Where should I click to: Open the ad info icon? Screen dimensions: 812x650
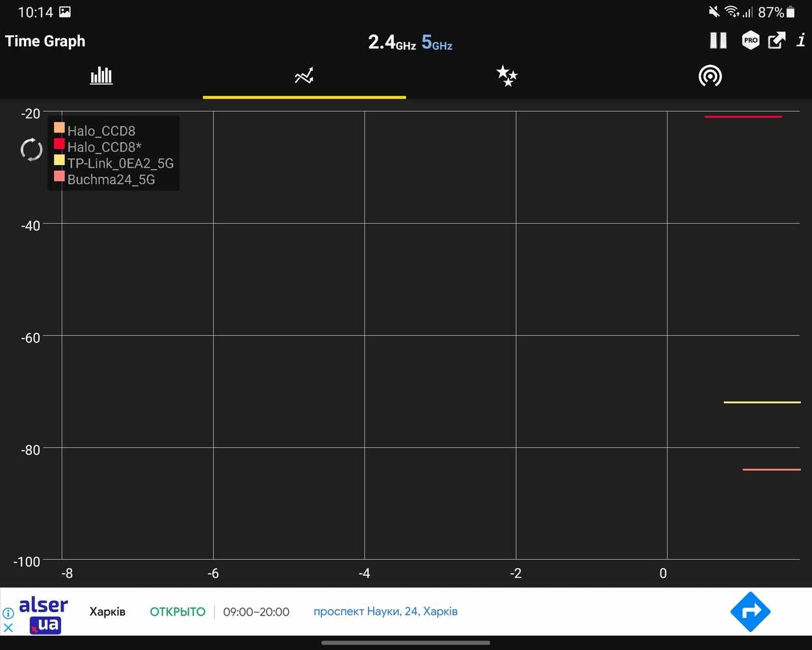(8, 613)
